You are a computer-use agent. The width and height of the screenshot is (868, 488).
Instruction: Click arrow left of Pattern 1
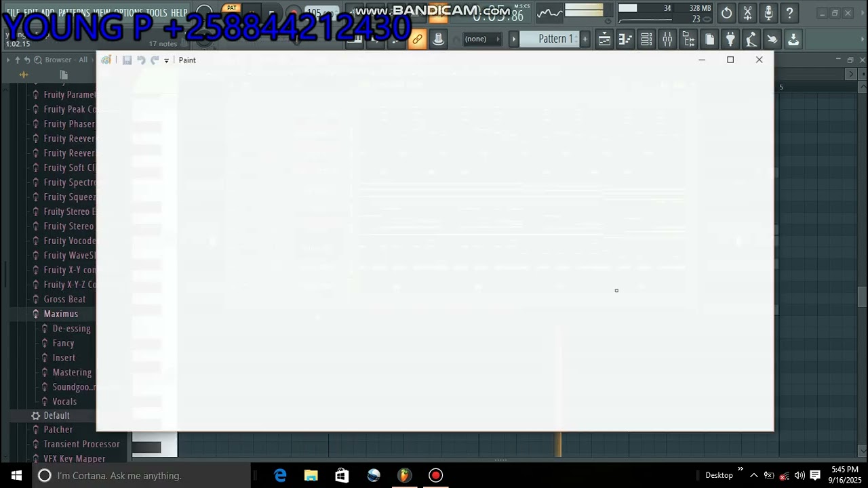click(514, 39)
